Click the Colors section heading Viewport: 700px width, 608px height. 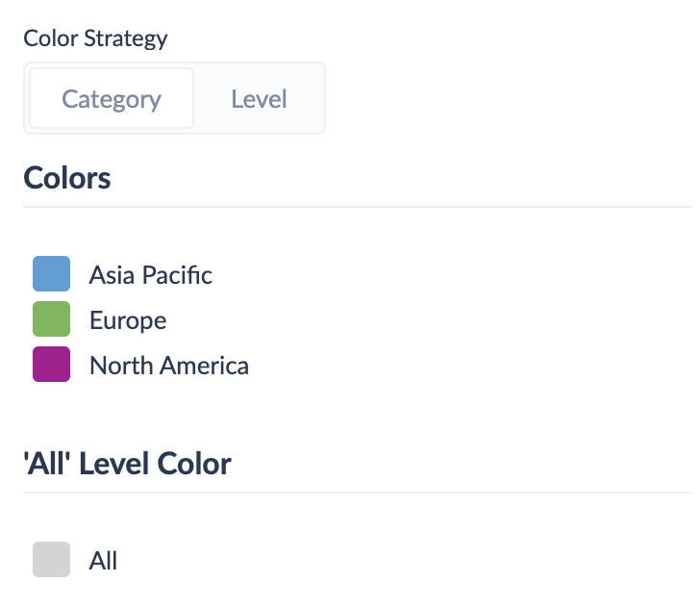point(67,178)
